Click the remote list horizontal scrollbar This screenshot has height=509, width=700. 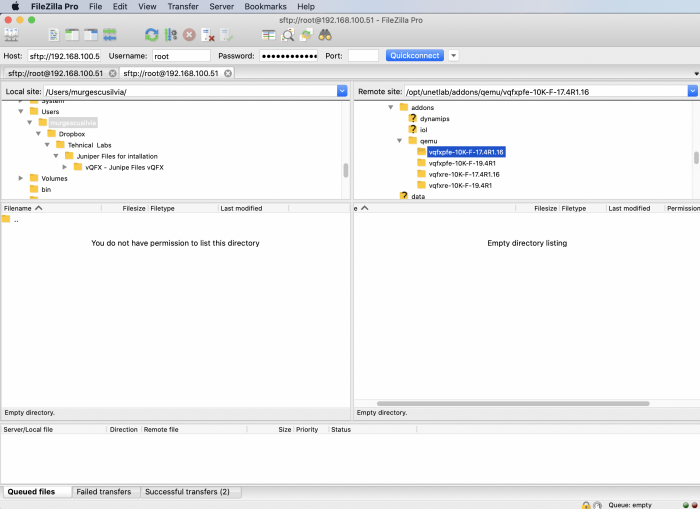tap(513, 403)
